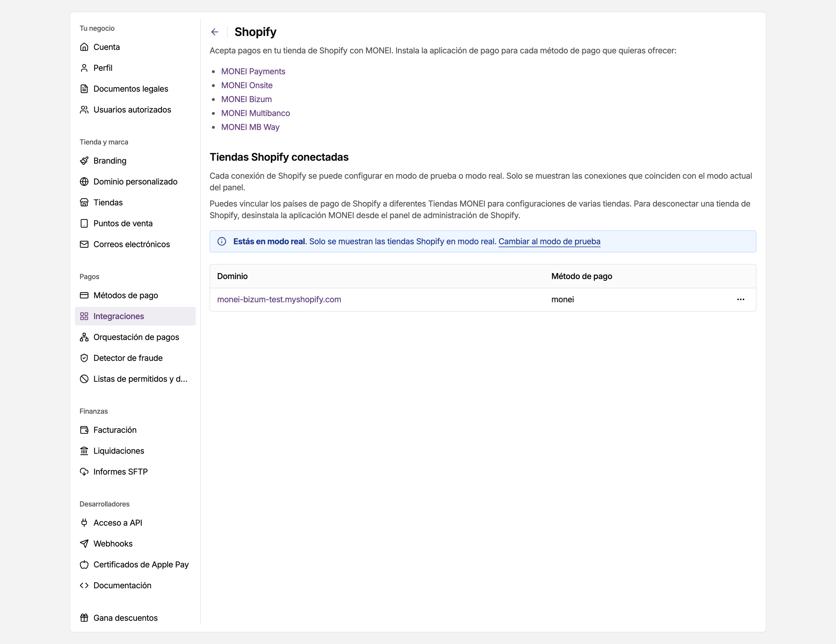Image resolution: width=836 pixels, height=644 pixels.
Task: Click the Métodos de pago card icon
Action: point(84,295)
